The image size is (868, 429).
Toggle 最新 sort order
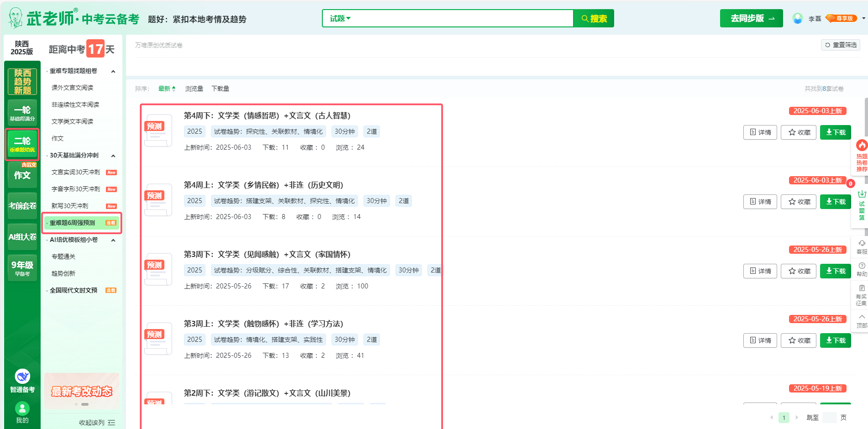pyautogui.click(x=167, y=89)
